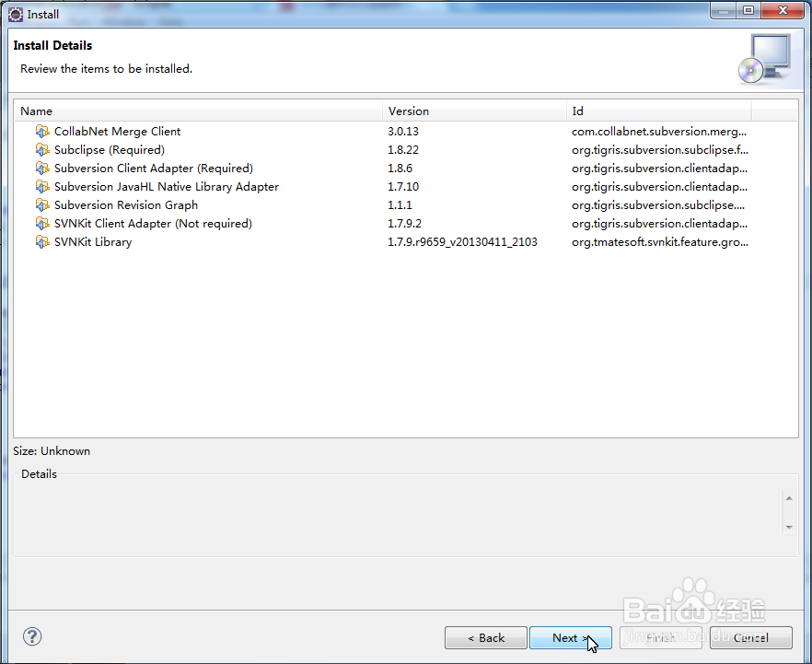Click the Subversion Revision Graph id cell

(658, 205)
